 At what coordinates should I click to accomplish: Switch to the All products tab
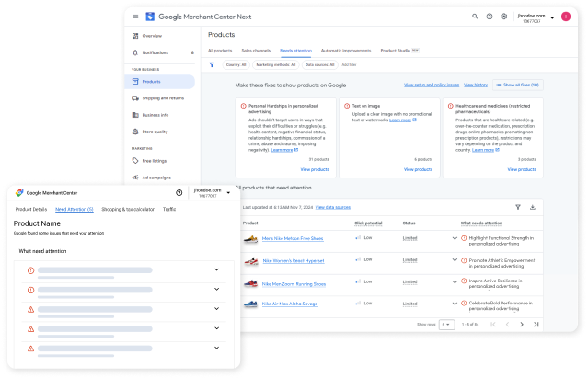(220, 51)
